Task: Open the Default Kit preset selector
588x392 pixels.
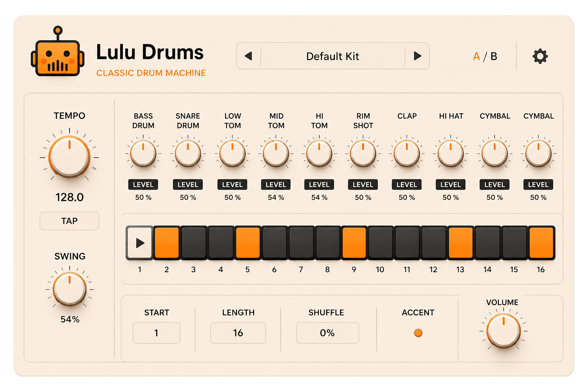Action: point(333,56)
